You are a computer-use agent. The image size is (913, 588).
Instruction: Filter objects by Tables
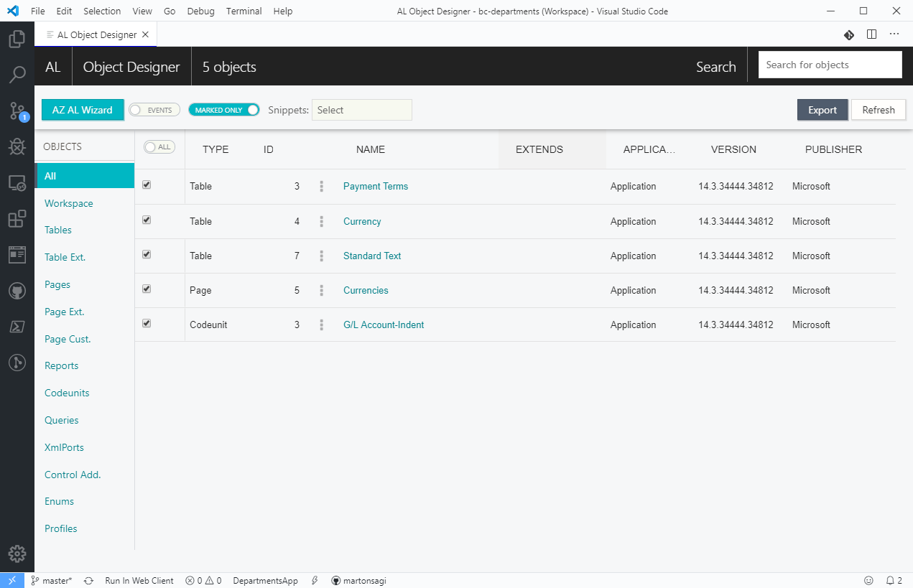pyautogui.click(x=58, y=230)
